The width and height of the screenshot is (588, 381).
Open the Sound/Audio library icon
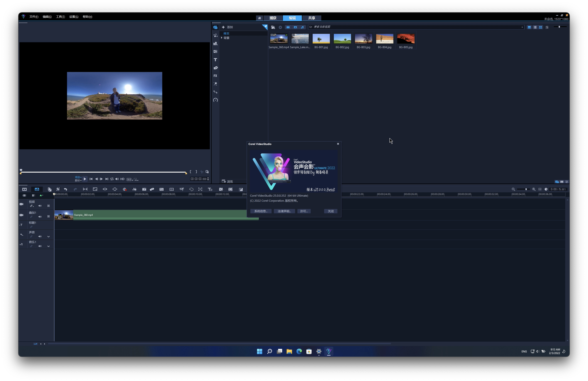(x=215, y=36)
